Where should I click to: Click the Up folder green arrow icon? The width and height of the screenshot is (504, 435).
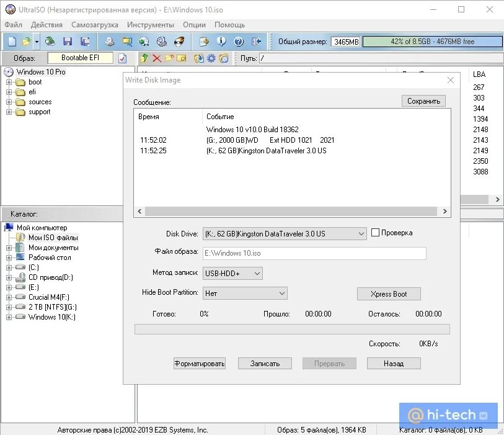coord(144,58)
